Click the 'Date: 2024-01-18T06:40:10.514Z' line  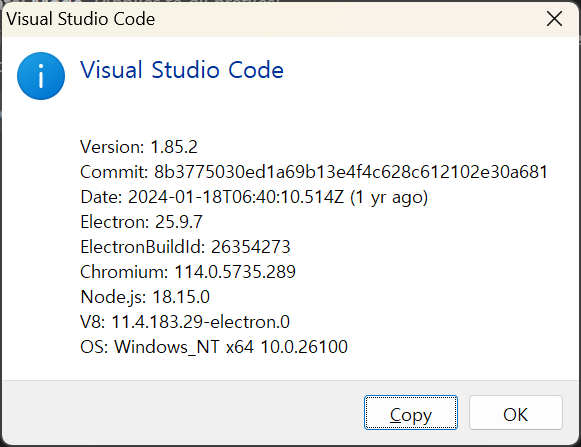254,197
